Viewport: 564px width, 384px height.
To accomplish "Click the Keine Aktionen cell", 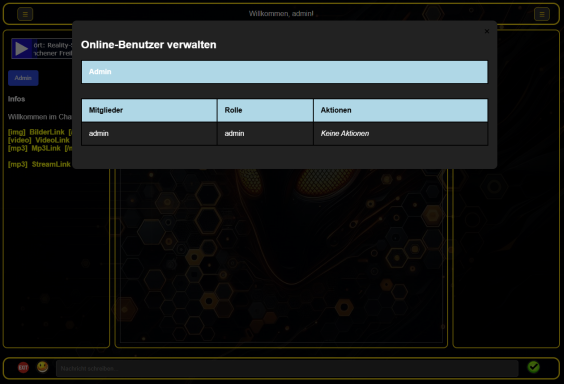I will (x=401, y=133).
